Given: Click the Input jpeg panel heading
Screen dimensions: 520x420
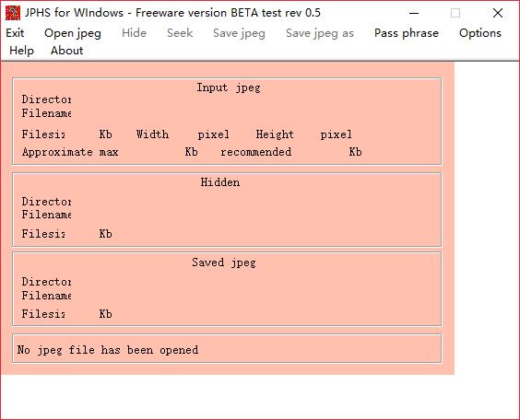Looking at the screenshot, I should [x=229, y=87].
